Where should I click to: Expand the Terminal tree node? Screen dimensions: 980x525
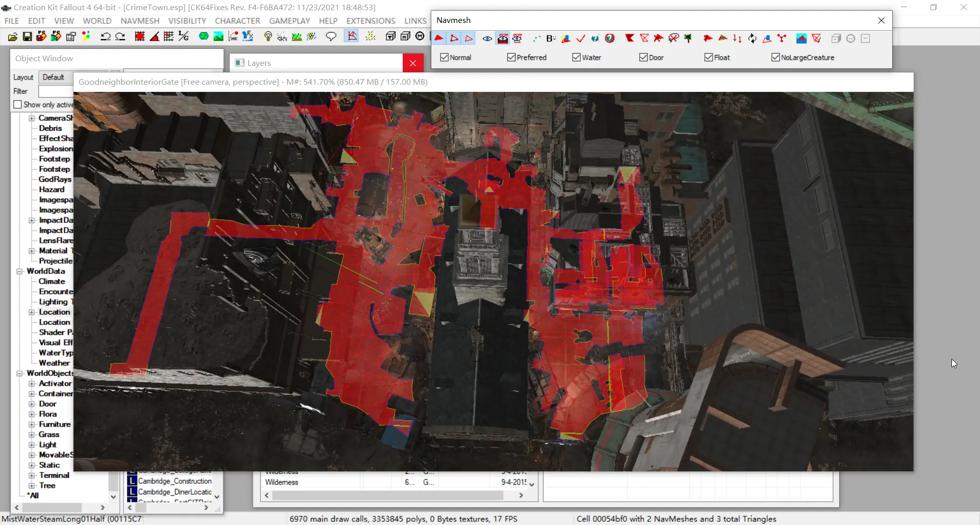32,476
